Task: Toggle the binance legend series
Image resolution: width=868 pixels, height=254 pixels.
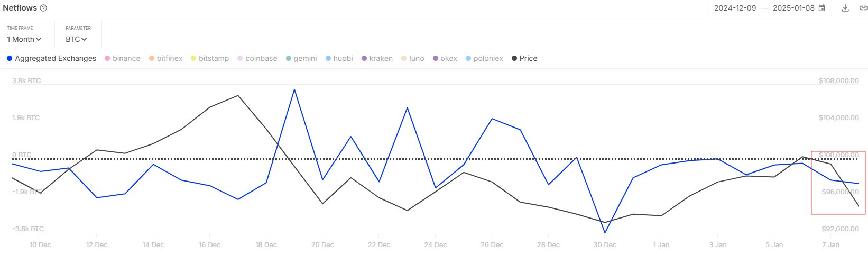Action: 122,58
